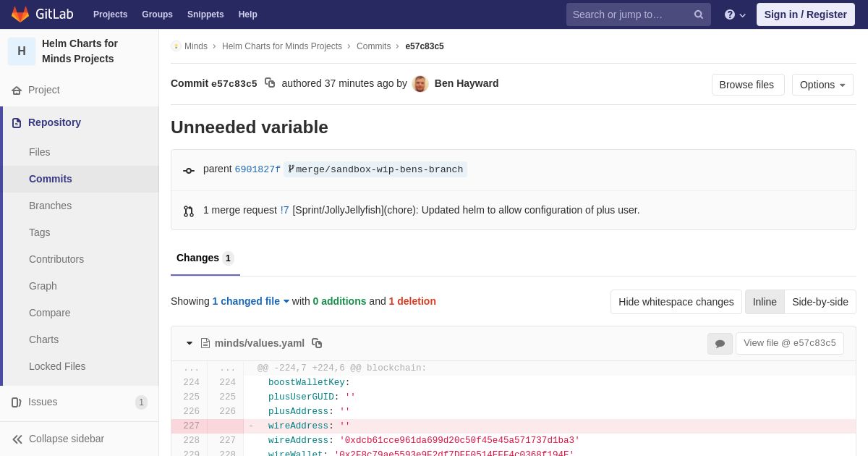Viewport: 868px width, 456px height.
Task: Click the Changes count badge 1
Action: [228, 258]
